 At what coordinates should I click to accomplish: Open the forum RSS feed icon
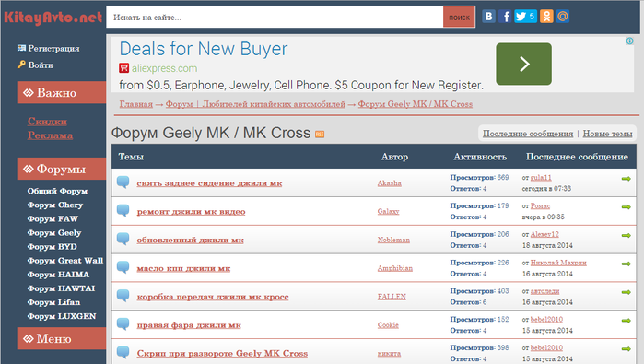(320, 134)
